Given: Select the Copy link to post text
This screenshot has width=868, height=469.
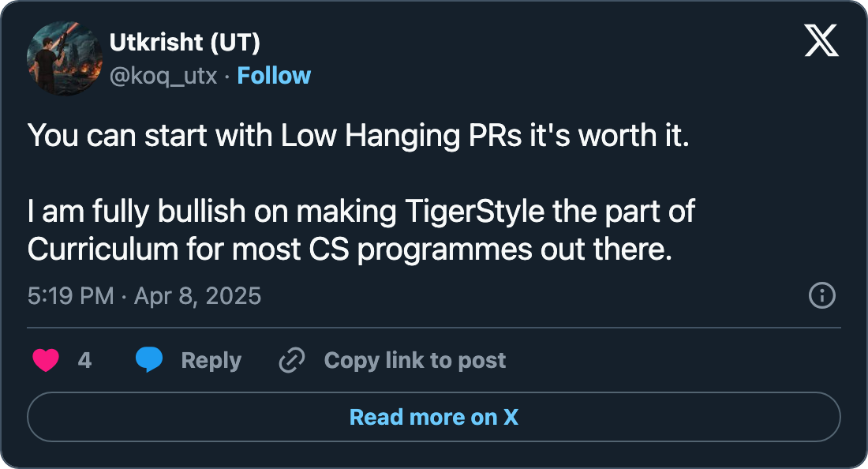Looking at the screenshot, I should pos(414,361).
